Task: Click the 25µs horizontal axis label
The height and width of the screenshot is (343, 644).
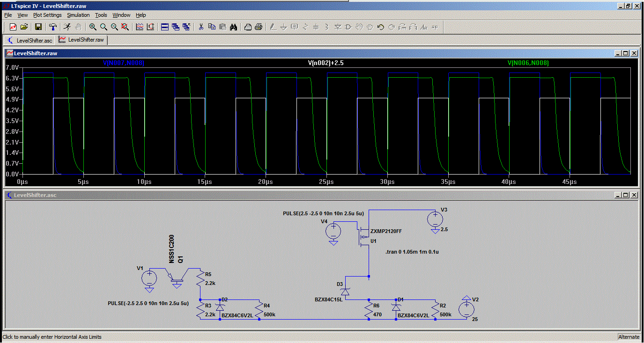Action: coord(327,182)
